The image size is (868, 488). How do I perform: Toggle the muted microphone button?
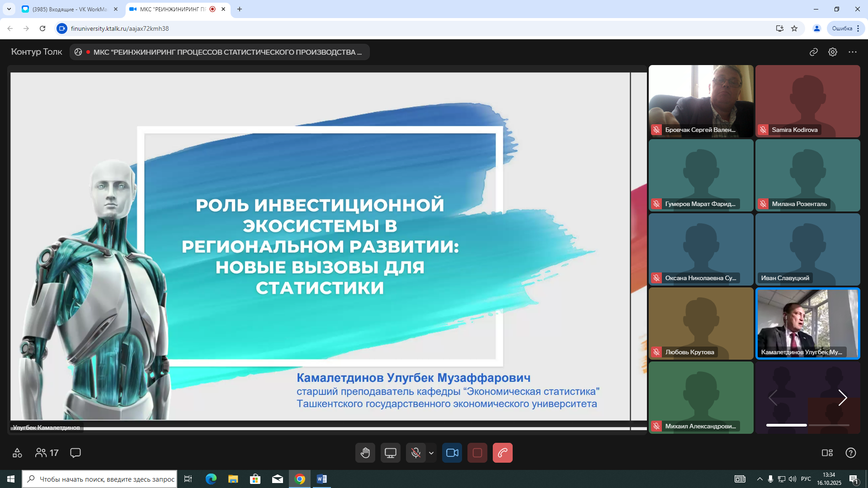coord(415,453)
